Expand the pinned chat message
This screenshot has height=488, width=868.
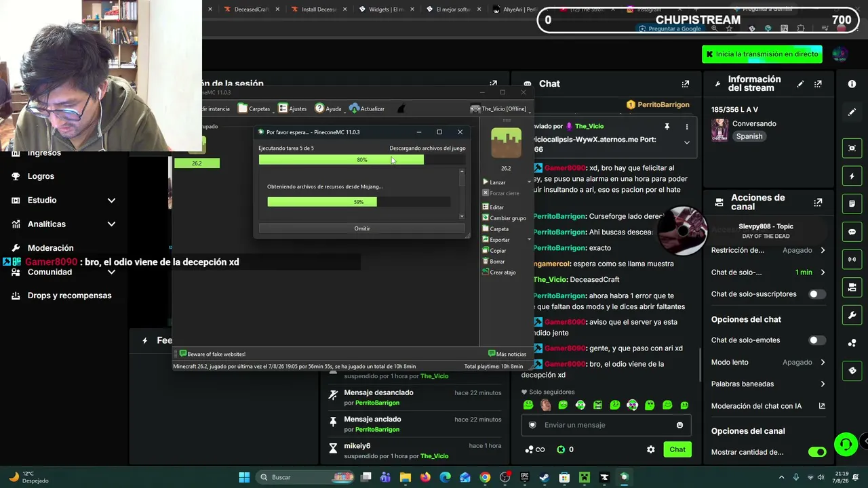click(x=687, y=142)
